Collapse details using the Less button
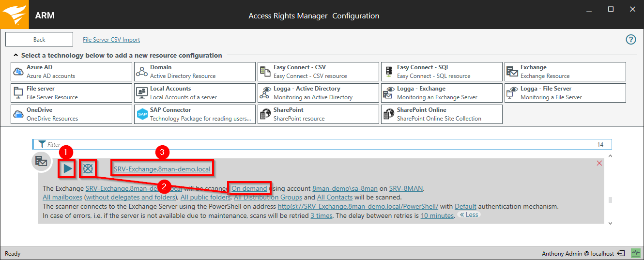The height and width of the screenshot is (260, 644). [x=469, y=215]
